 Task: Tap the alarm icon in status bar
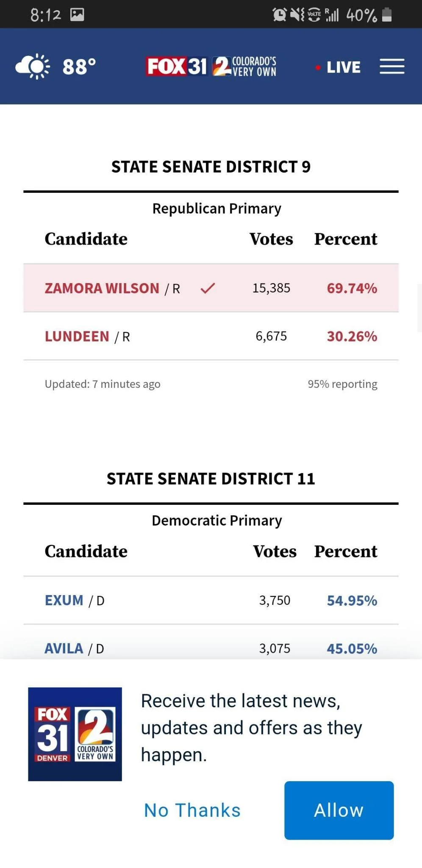point(279,15)
